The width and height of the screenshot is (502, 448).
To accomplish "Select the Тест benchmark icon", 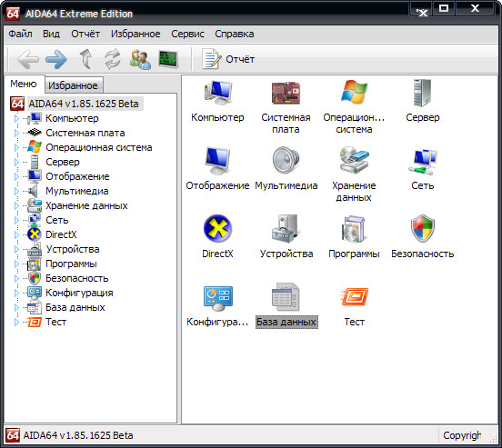I will 355,296.
